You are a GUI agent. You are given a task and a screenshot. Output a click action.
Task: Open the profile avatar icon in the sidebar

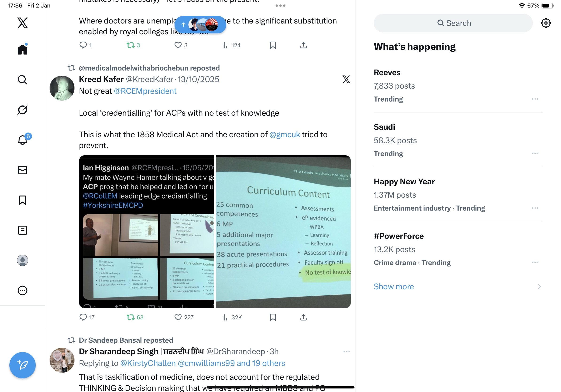23,260
